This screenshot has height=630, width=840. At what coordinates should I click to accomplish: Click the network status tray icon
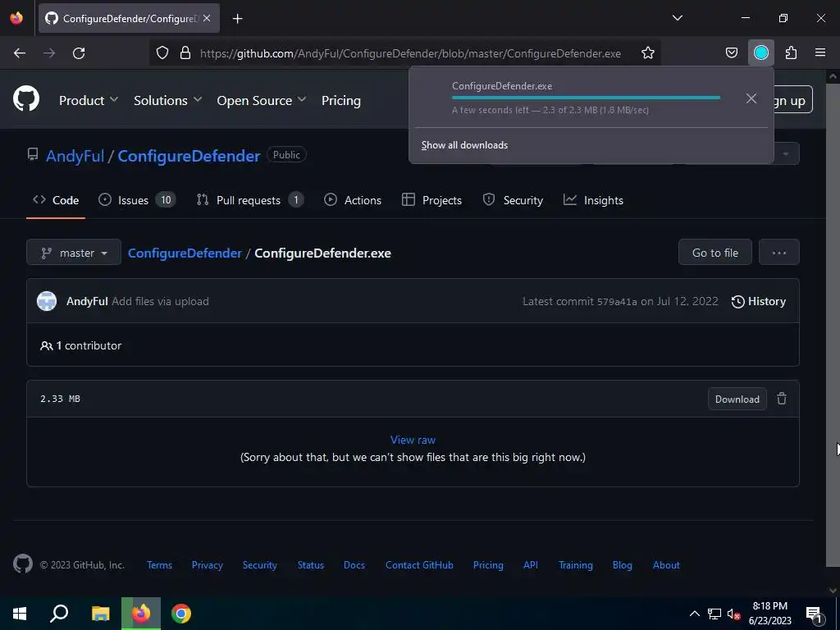[714, 614]
